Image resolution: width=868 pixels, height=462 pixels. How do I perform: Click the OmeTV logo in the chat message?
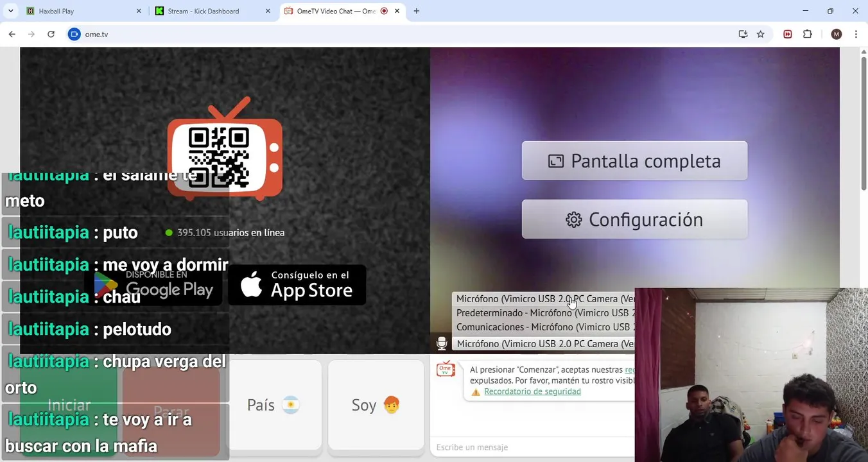click(446, 369)
